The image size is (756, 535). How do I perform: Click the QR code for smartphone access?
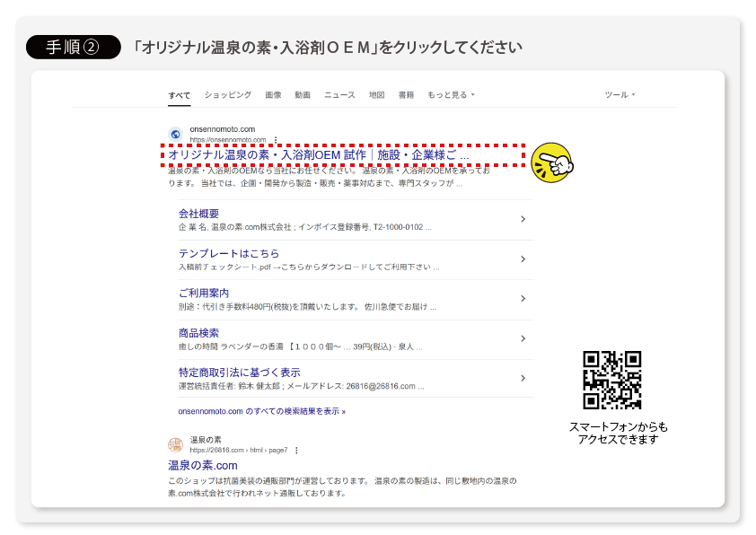(x=611, y=379)
